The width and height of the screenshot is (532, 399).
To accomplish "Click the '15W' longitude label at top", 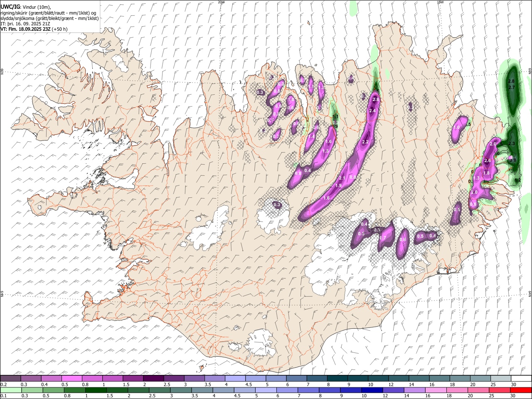I will click(x=440, y=2).
